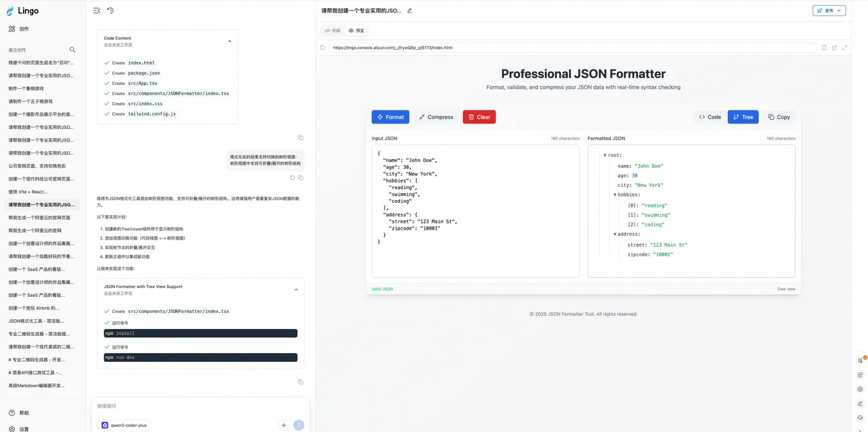Open the headset support icon on the right edge
Viewport: 868px width, 432px height.
tap(861, 418)
